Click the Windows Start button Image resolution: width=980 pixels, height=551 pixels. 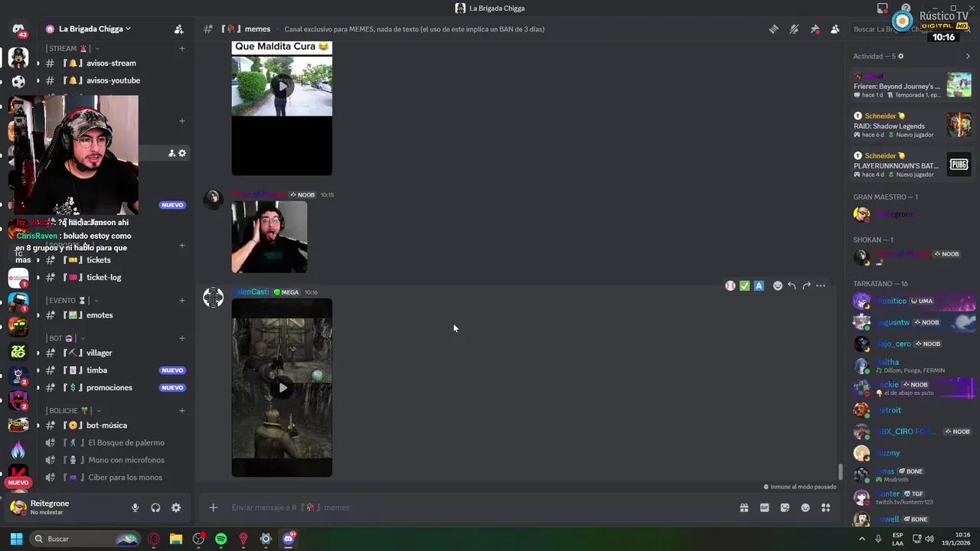point(16,539)
